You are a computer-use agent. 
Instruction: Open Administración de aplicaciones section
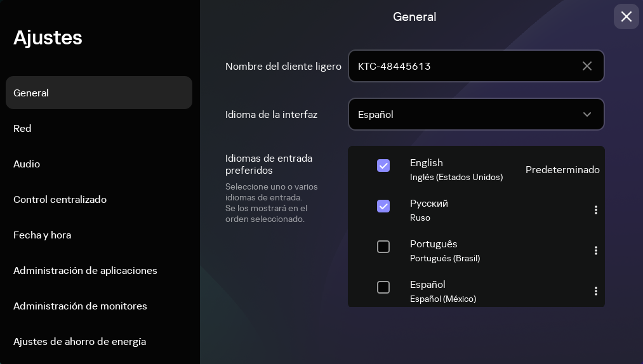coord(86,270)
